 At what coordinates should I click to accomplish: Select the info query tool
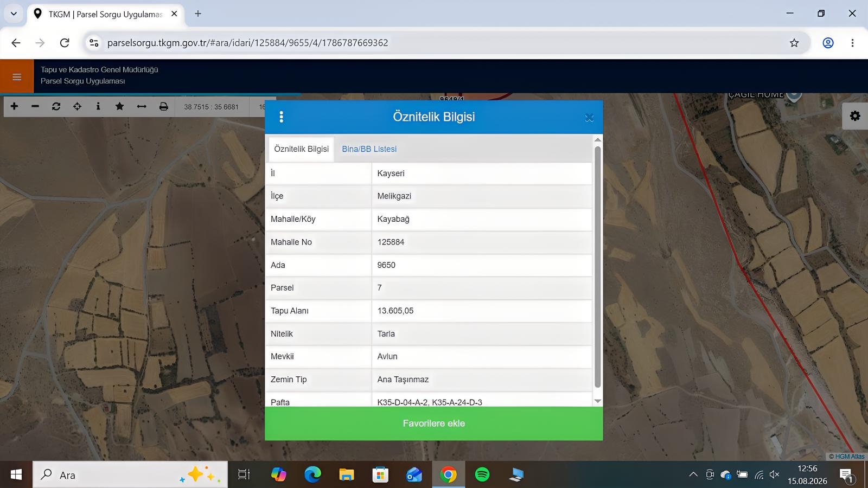98,106
